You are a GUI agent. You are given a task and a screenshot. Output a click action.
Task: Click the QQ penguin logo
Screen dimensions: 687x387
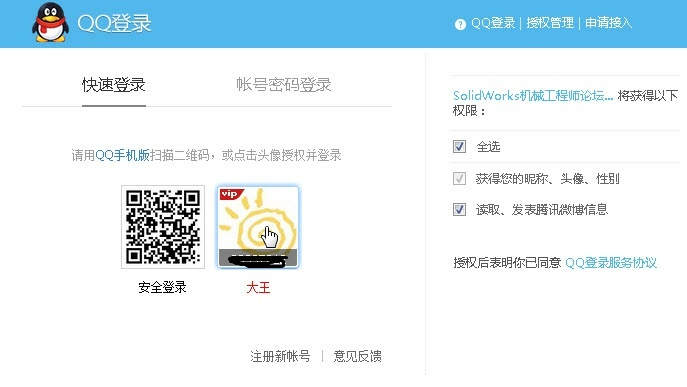(x=50, y=22)
